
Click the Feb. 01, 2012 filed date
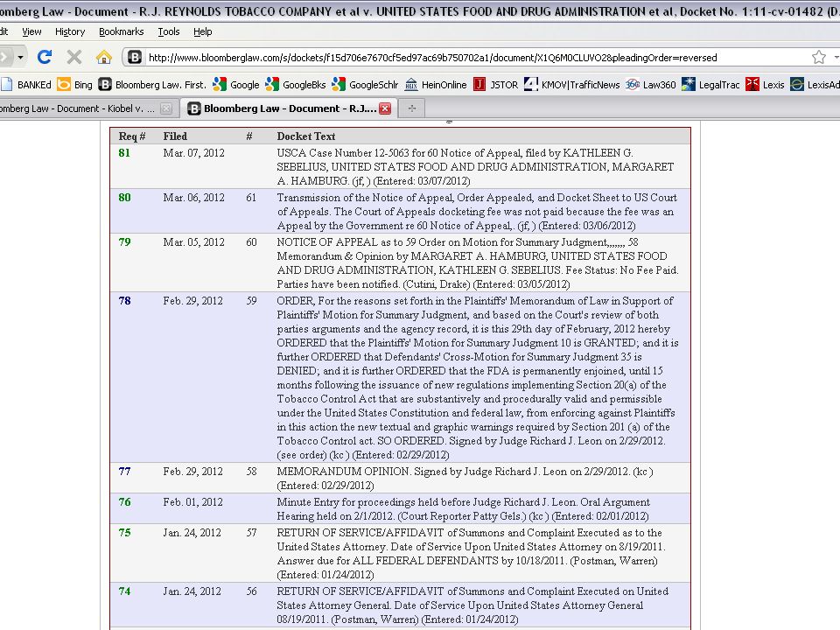coord(192,501)
